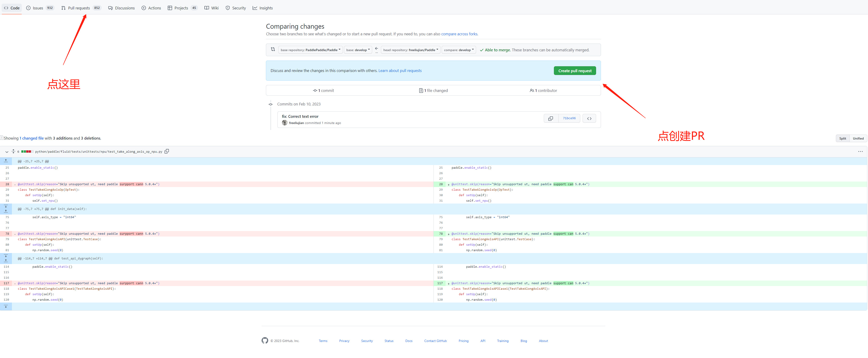This screenshot has height=358, width=868.
Task: Click the diffstat colored blocks indicator
Action: click(x=27, y=151)
